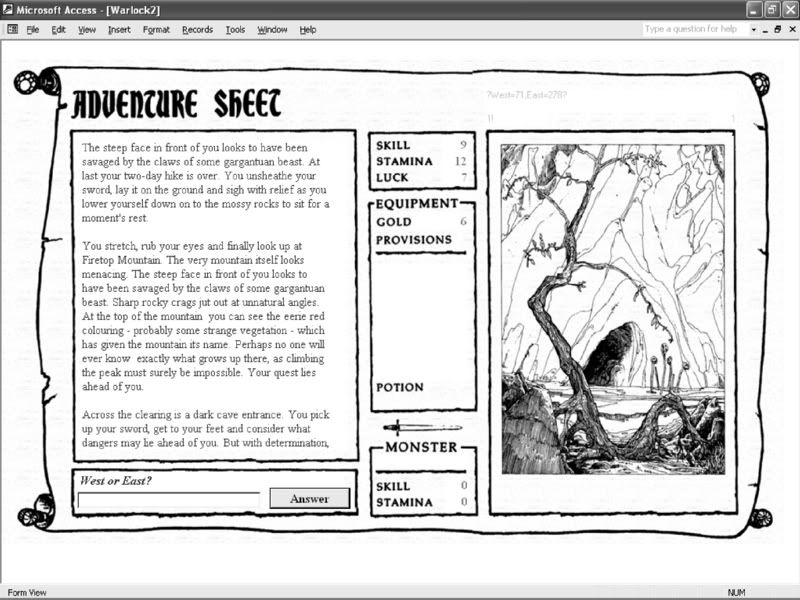Click the form control icon beside File
This screenshot has height=600, width=800.
point(12,30)
